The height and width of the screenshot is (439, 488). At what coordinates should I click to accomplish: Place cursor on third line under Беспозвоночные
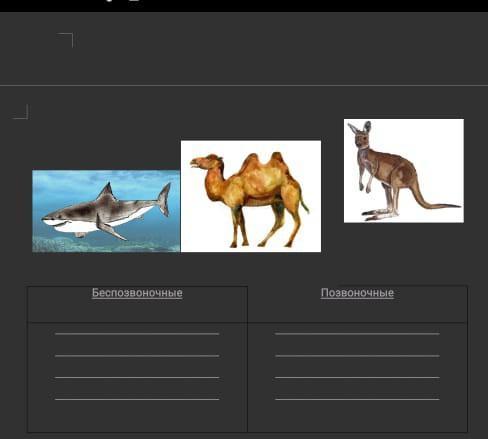137,377
